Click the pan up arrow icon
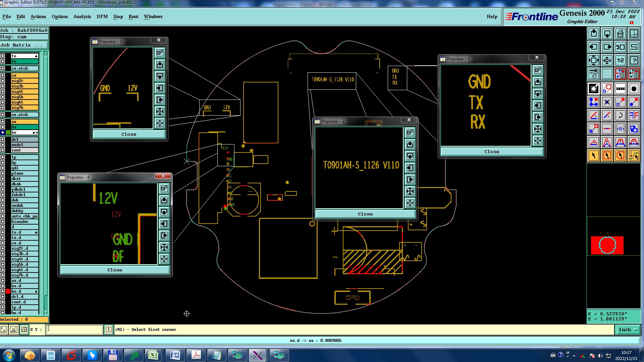Viewport: 644px width, 362px height. pos(594,34)
